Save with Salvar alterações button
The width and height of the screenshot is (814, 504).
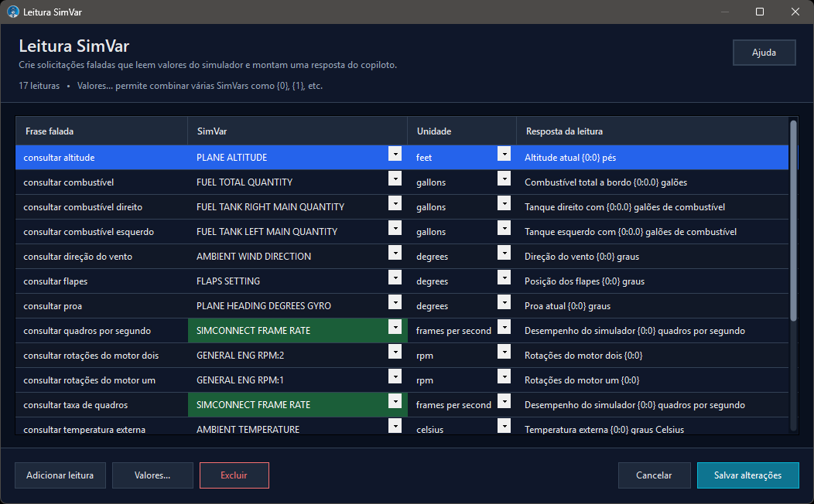click(x=747, y=475)
